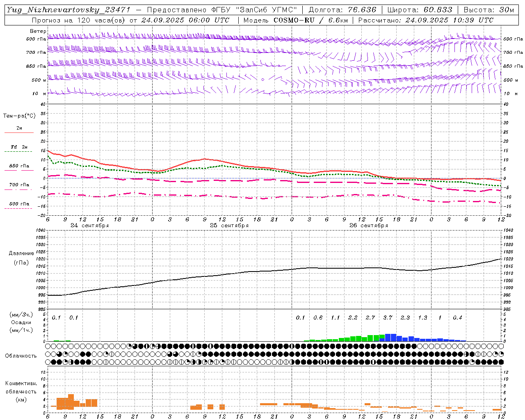Click the pink 850 гПа temperature legend line
Image resolution: width=525 pixels, height=420 pixels.
coord(19,171)
